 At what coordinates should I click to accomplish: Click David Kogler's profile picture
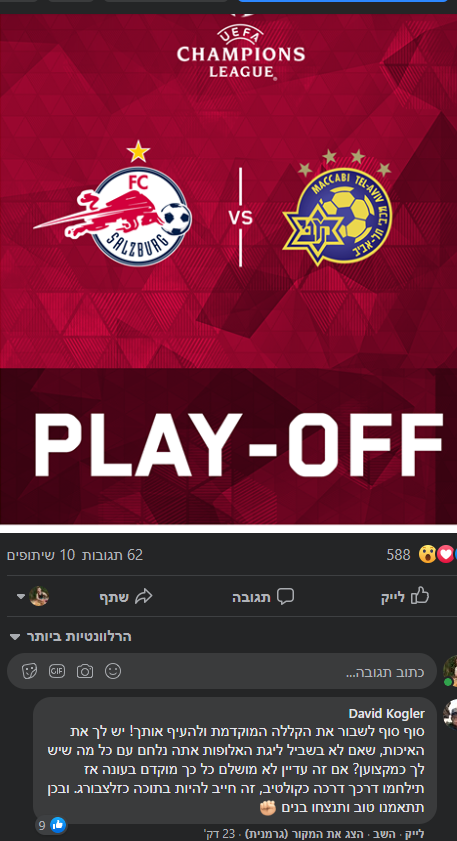(451, 714)
